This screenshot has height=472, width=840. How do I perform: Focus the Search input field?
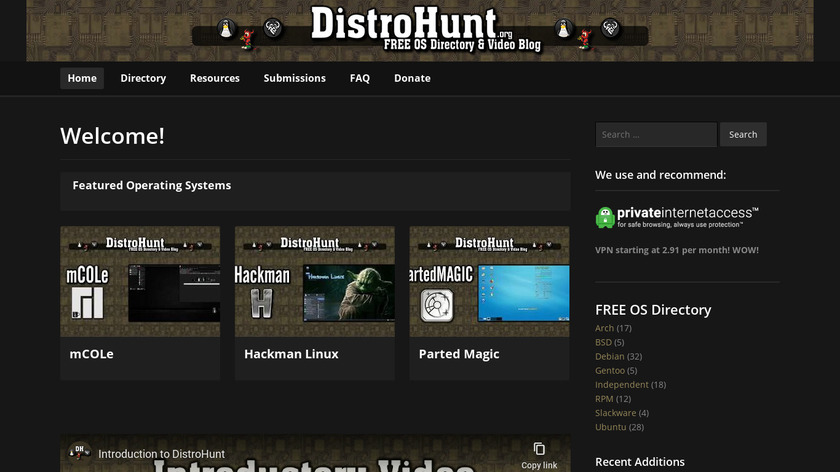pos(656,134)
